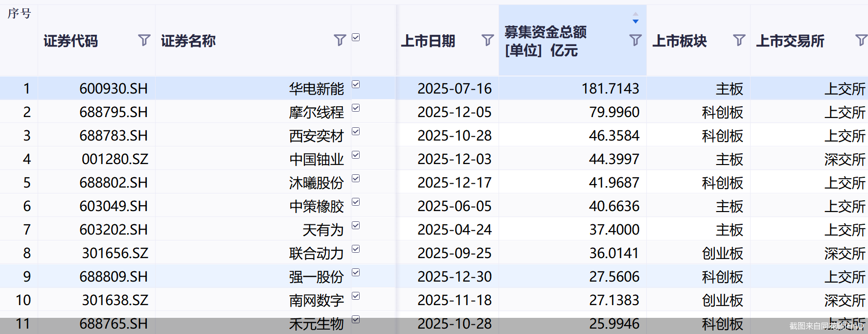This screenshot has width=868, height=334.
Task: Toggle checkbox for 中策橡胶 row
Action: point(356,202)
